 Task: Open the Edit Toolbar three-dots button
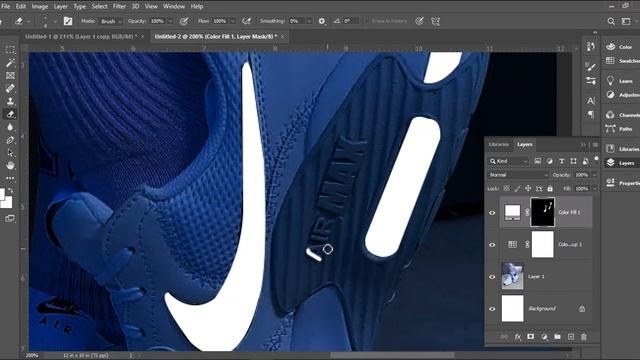pos(10,178)
